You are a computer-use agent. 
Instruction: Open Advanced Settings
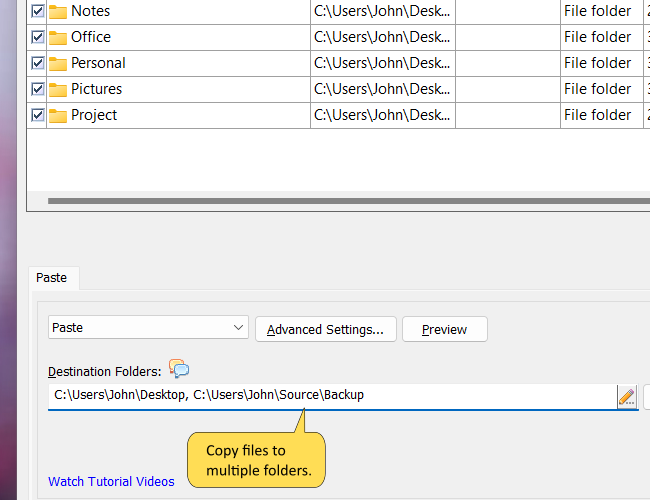325,329
